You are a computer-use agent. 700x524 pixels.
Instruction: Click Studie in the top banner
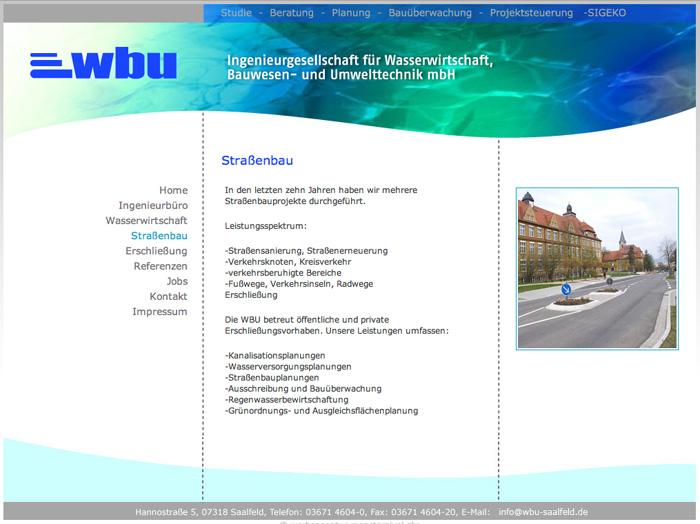pyautogui.click(x=236, y=13)
